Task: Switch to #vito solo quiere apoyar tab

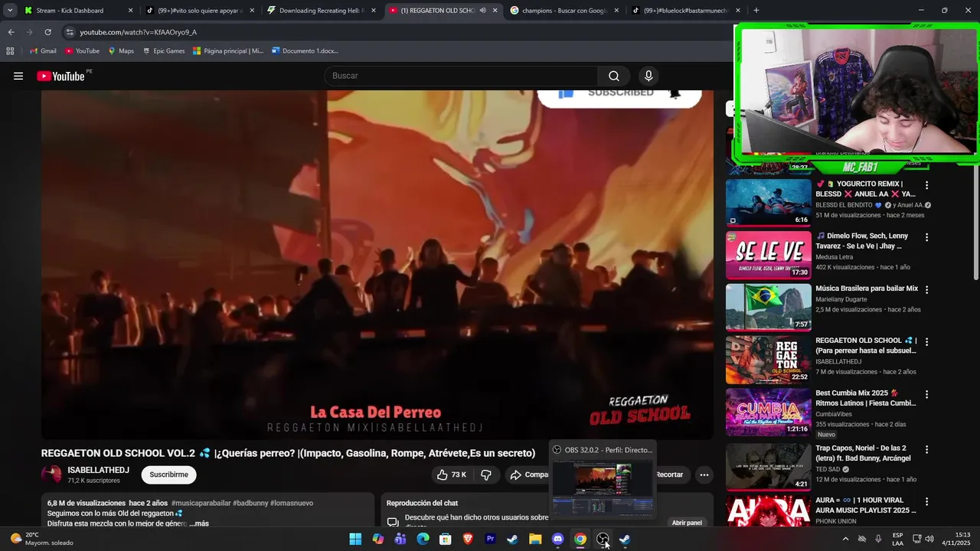Action: [199, 11]
